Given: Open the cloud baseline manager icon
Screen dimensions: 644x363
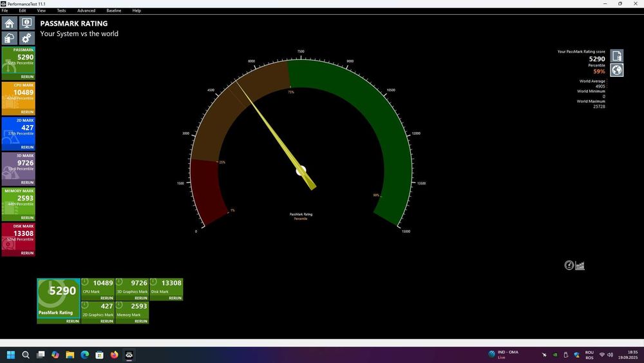Looking at the screenshot, I should (10, 38).
